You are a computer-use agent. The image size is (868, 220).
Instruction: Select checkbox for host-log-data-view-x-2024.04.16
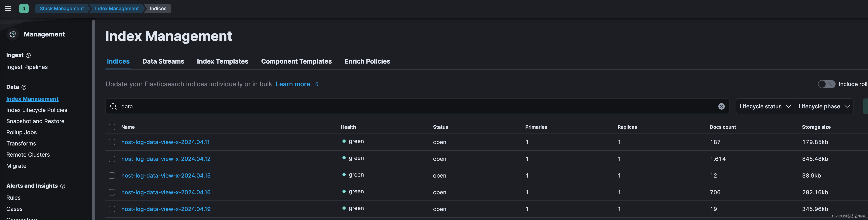(112, 192)
